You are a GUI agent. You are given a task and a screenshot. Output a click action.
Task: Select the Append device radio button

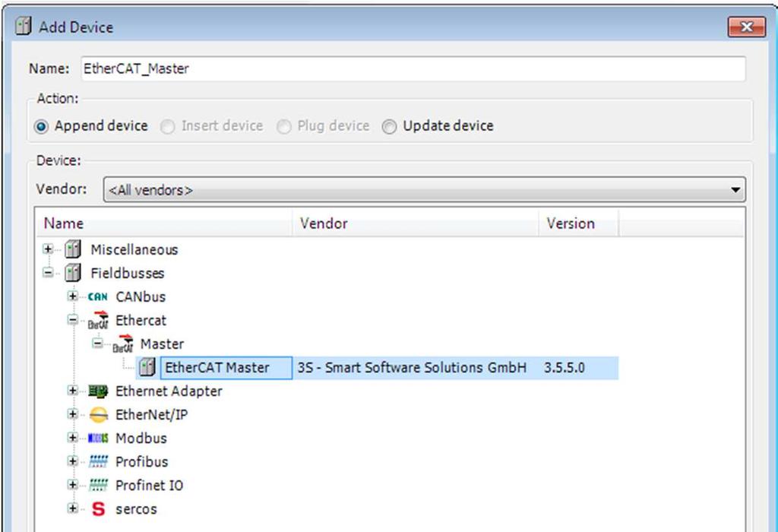click(41, 127)
